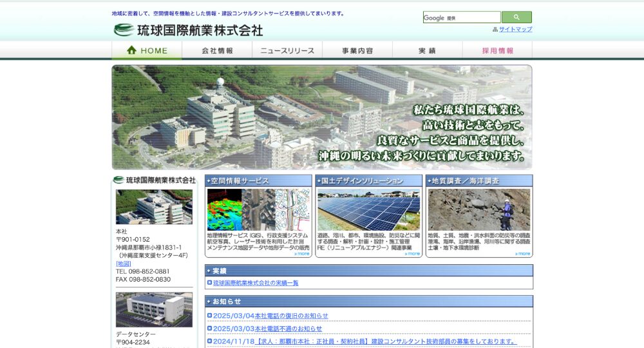Image resolution: width=644 pixels, height=348 pixels.
Task: Click the Google search input field
Action: [x=462, y=17]
